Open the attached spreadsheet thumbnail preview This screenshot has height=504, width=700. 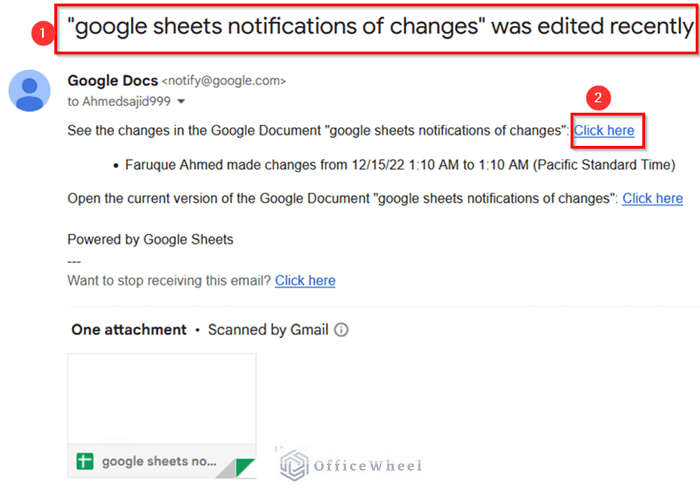(161, 399)
